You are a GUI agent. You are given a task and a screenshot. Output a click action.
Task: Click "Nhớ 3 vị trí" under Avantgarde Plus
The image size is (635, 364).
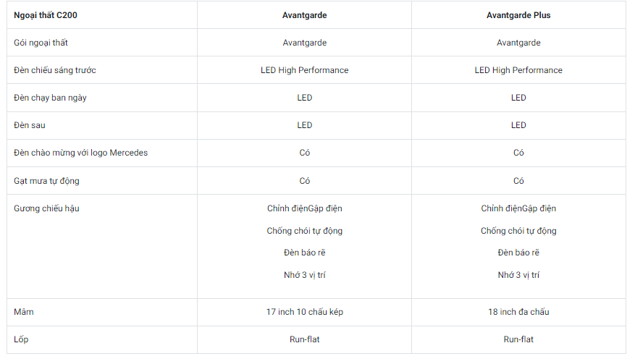tap(518, 275)
